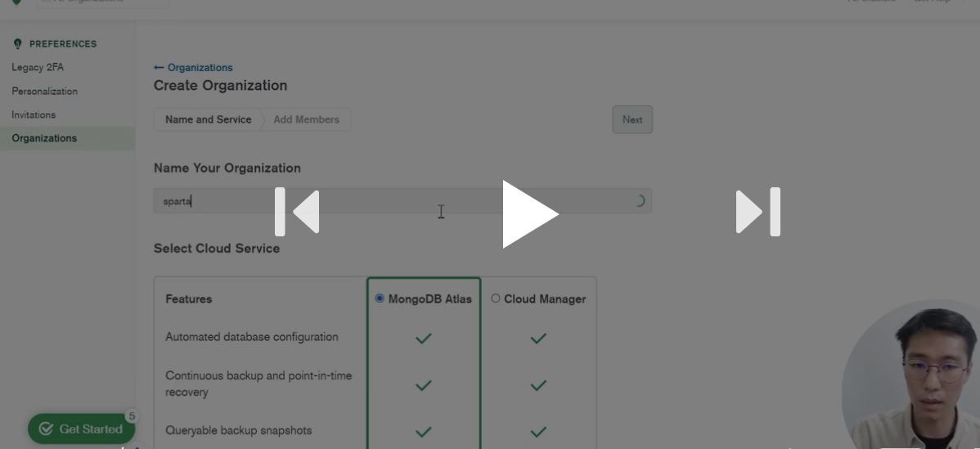Click the 'Automated database configuration' feature text
Viewport: 980px width, 449px height.
pos(252,337)
